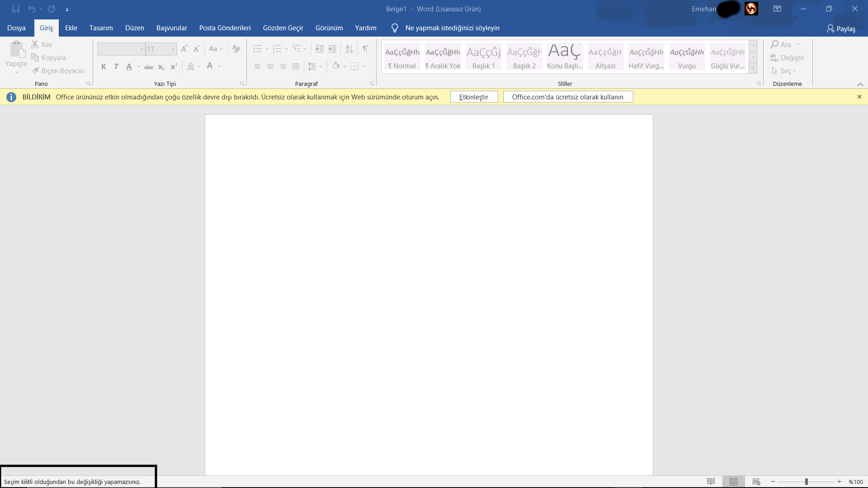868x488 pixels.
Task: Click the Cut (Kes) scissors icon
Action: pos(35,44)
